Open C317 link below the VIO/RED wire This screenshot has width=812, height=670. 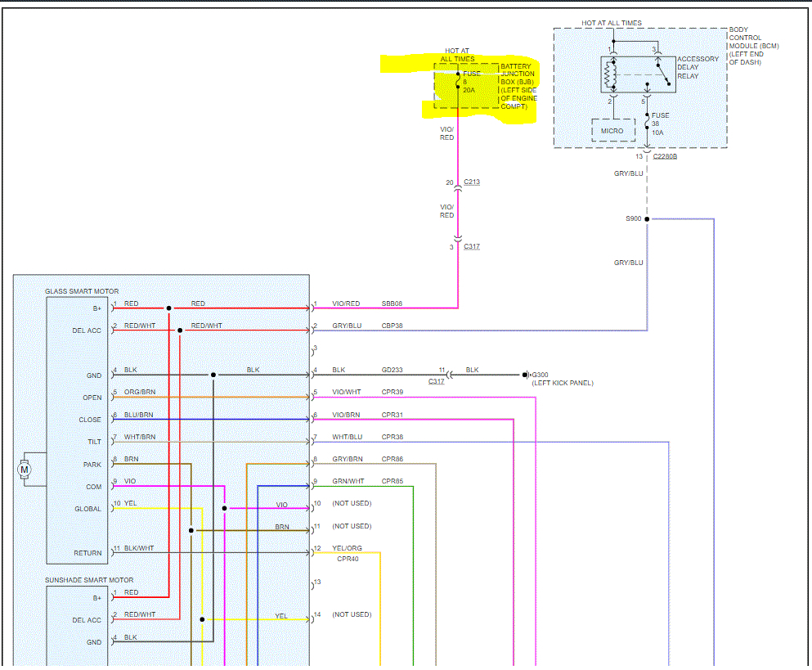tap(472, 246)
